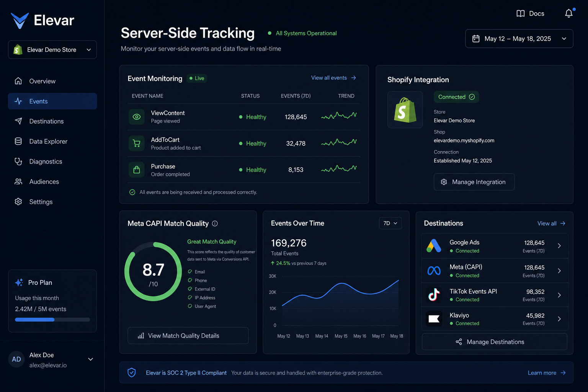The width and height of the screenshot is (588, 392).
Task: Expand the Google Ads destination chevron
Action: tap(559, 246)
